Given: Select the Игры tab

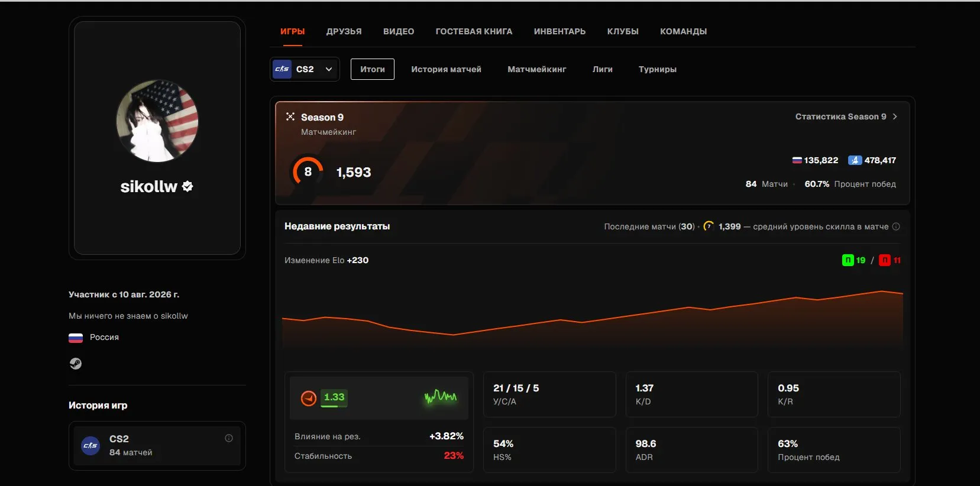Looking at the screenshot, I should (x=293, y=31).
